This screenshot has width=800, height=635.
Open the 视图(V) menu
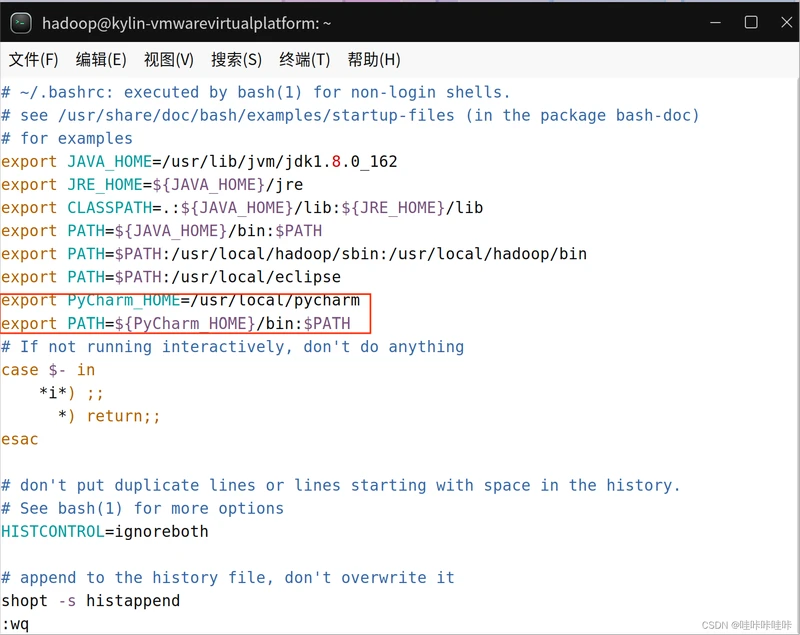168,59
